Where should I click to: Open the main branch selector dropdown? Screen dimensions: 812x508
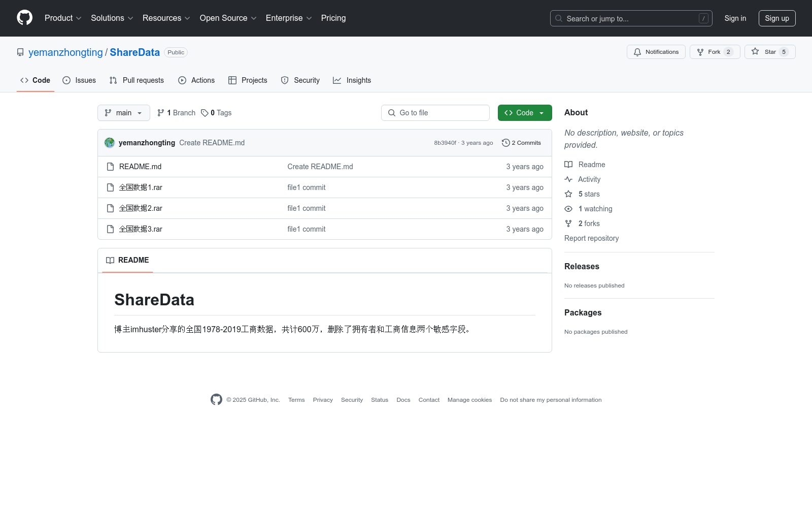point(124,113)
